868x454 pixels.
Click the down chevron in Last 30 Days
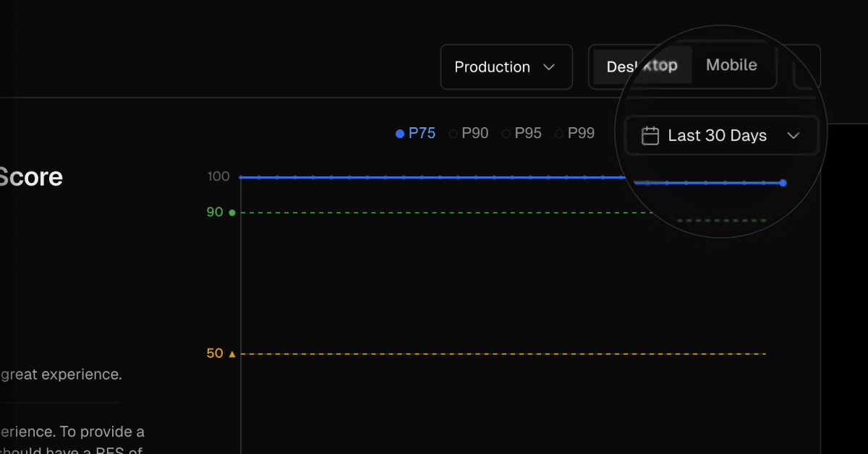(x=793, y=136)
